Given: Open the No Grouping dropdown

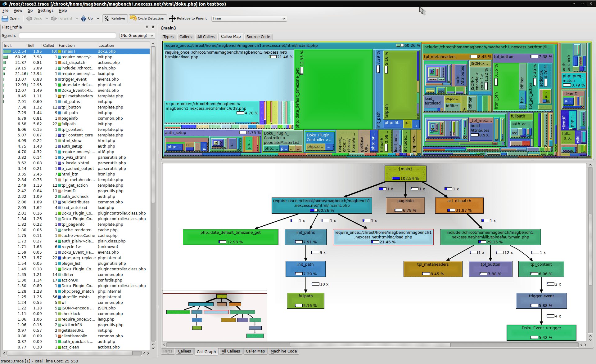Looking at the screenshot, I should coord(137,36).
